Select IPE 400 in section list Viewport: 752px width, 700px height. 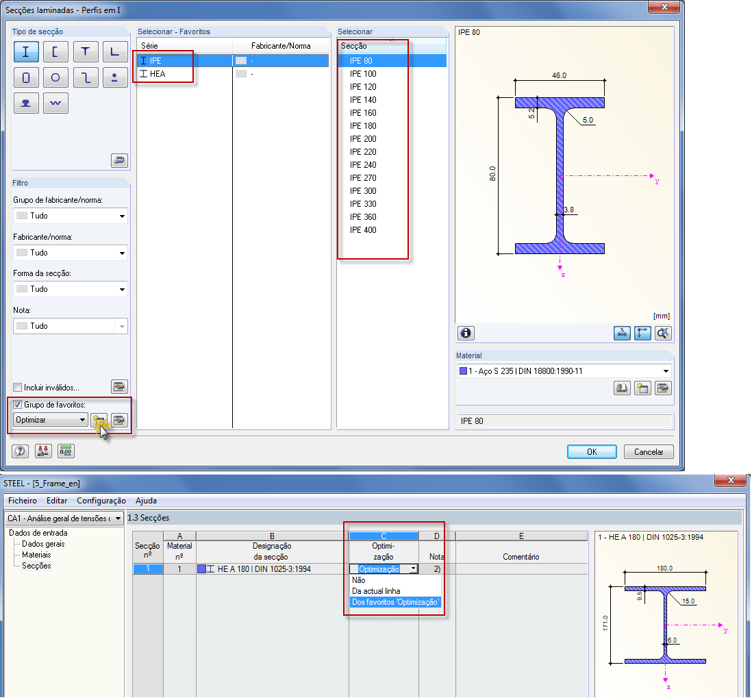363,230
